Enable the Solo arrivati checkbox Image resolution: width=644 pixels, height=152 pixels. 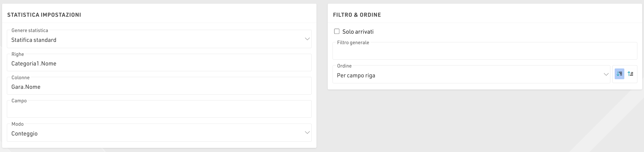(x=337, y=32)
